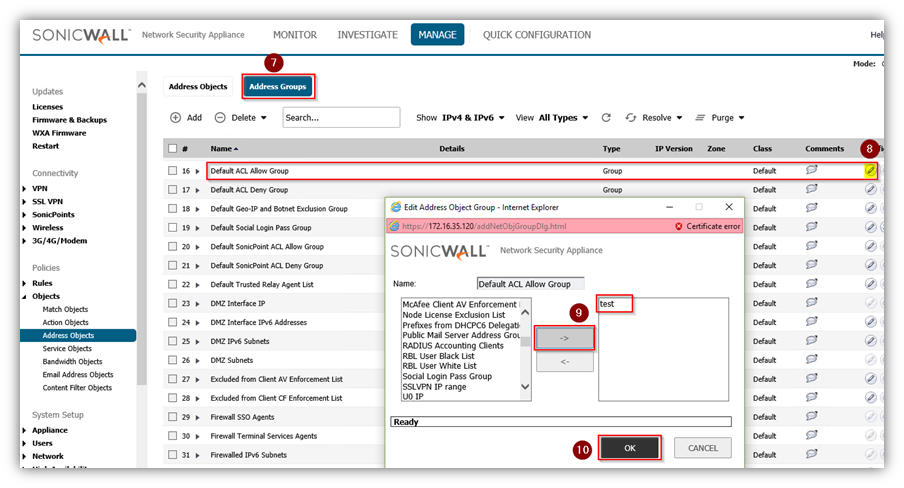The width and height of the screenshot is (904, 488).
Task: Open comment bubble for Firewalled IPv6 Subnets
Action: pos(812,455)
